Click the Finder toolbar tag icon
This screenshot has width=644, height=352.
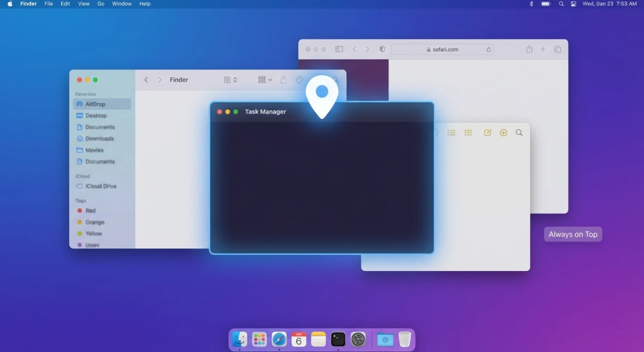[299, 80]
